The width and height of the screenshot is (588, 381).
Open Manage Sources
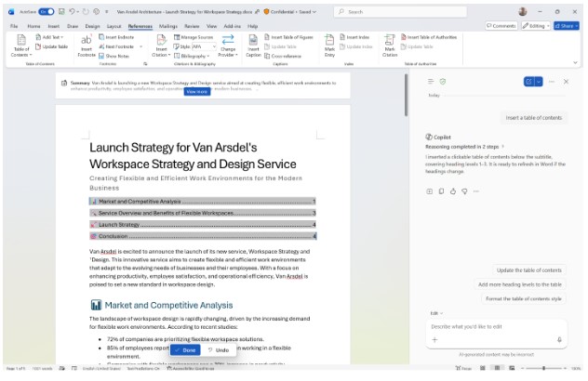coord(194,37)
